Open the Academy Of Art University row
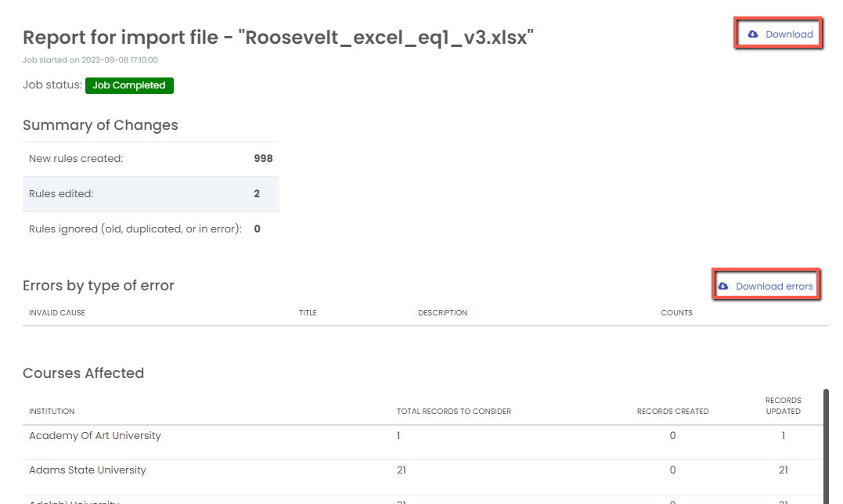Screen dimensions: 843x504 click(95, 436)
